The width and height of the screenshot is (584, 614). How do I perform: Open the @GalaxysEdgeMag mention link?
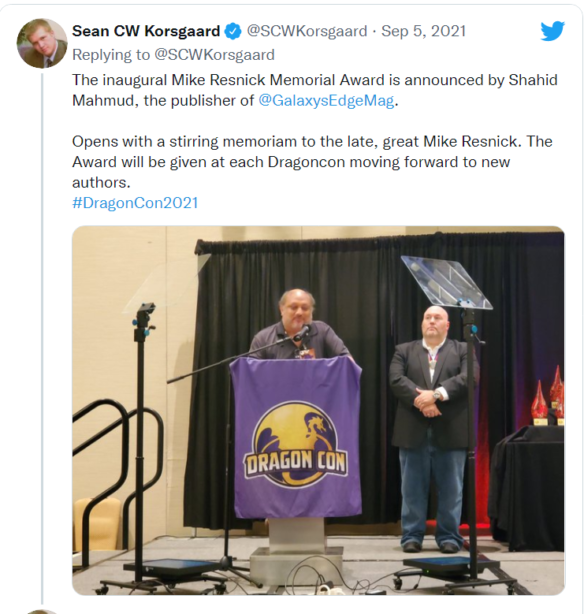(x=326, y=101)
